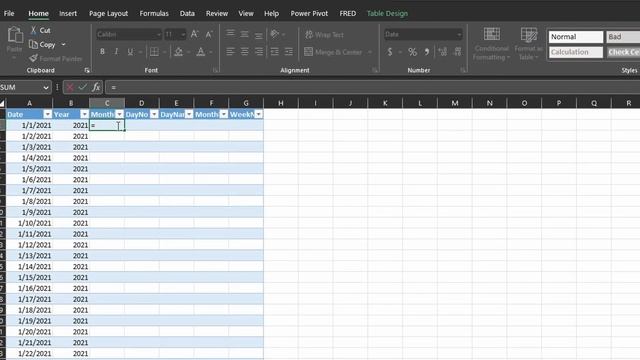Screen dimensions: 640x360
Task: Decrease font size icon
Action: (x=209, y=35)
